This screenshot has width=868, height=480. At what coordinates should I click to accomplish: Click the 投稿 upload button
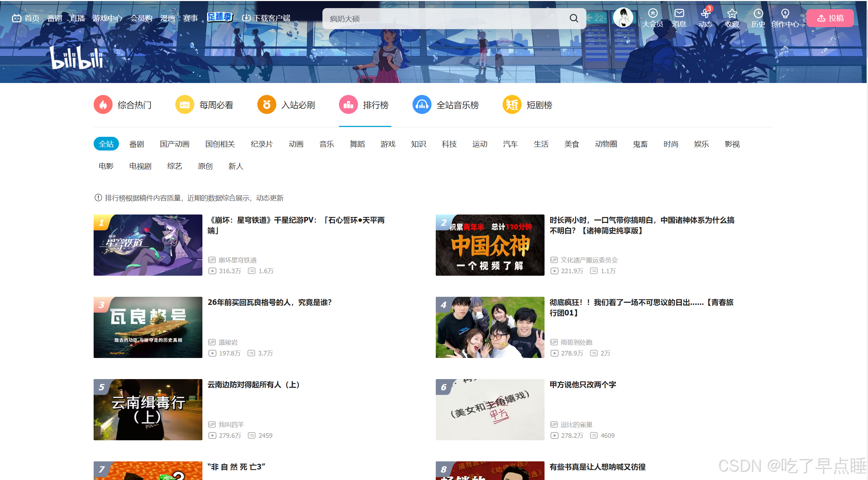point(830,18)
